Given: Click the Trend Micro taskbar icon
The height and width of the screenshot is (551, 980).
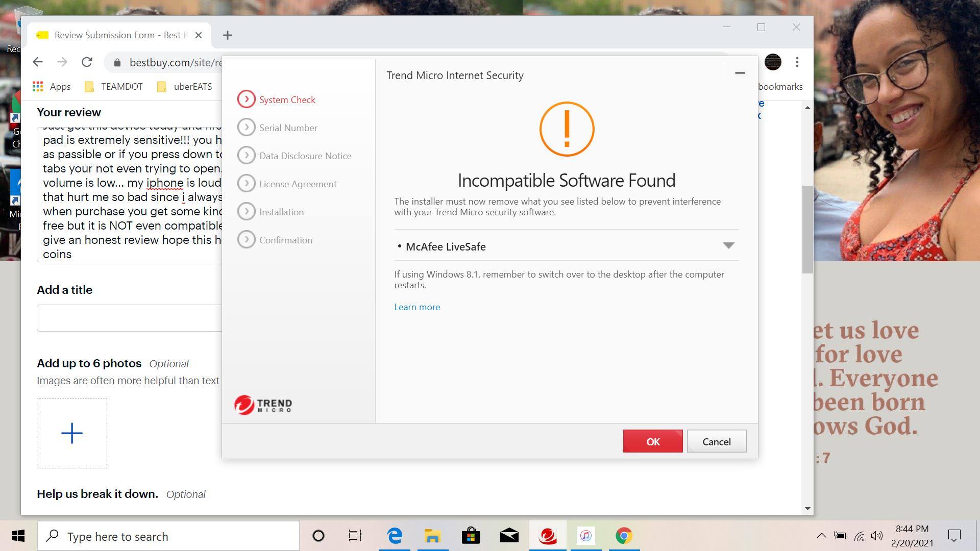Looking at the screenshot, I should click(x=548, y=536).
